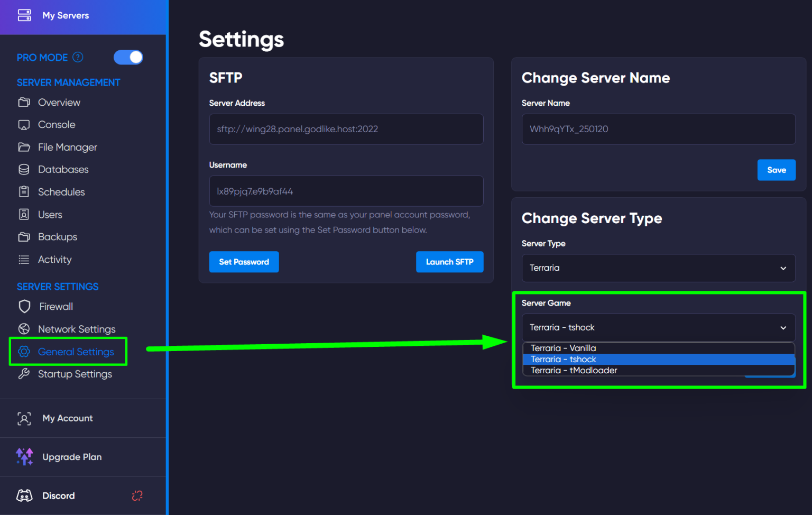This screenshot has height=515, width=812.
Task: Open Firewall settings
Action: (56, 307)
